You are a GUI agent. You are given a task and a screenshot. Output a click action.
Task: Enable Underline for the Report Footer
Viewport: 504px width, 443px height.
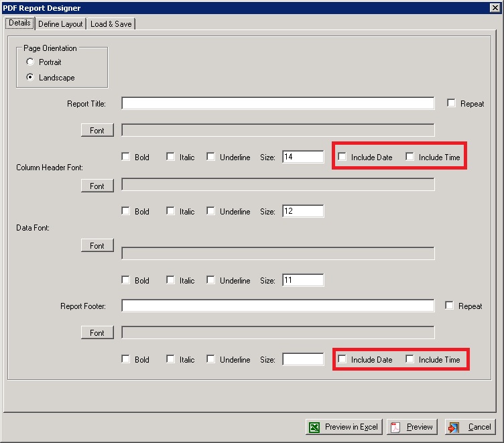[x=211, y=359]
